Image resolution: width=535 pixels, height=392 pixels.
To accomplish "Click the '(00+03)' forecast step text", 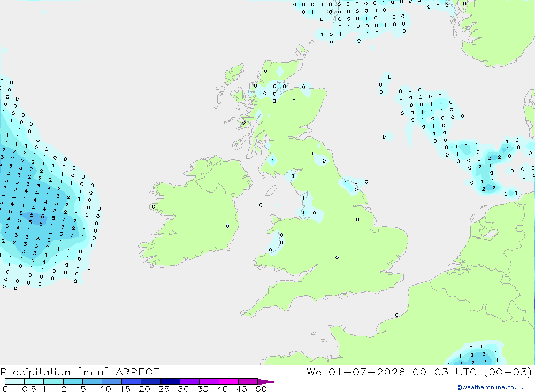I will coord(508,372).
